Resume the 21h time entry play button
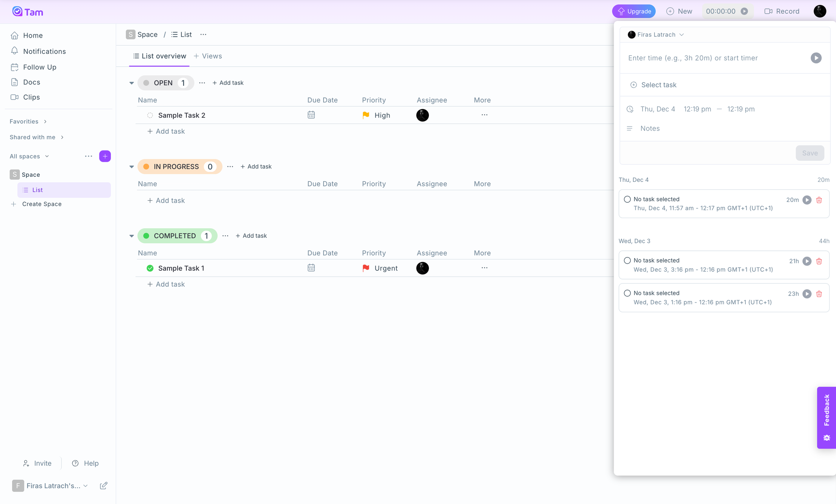836x504 pixels. coord(807,261)
